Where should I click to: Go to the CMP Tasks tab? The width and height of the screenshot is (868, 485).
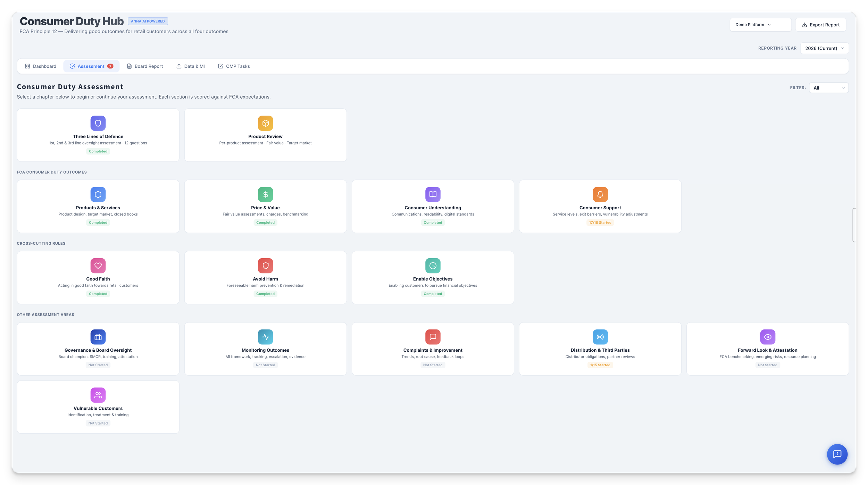(234, 66)
